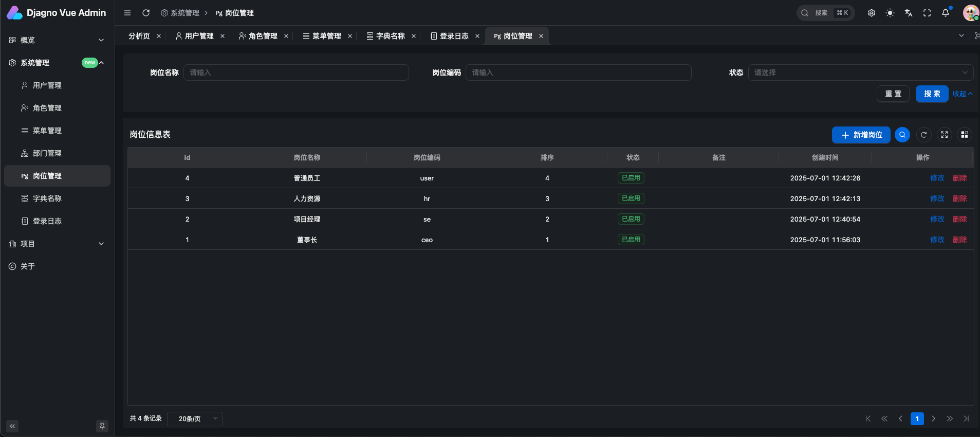
Task: Open the table column settings grid icon
Action: click(965, 135)
